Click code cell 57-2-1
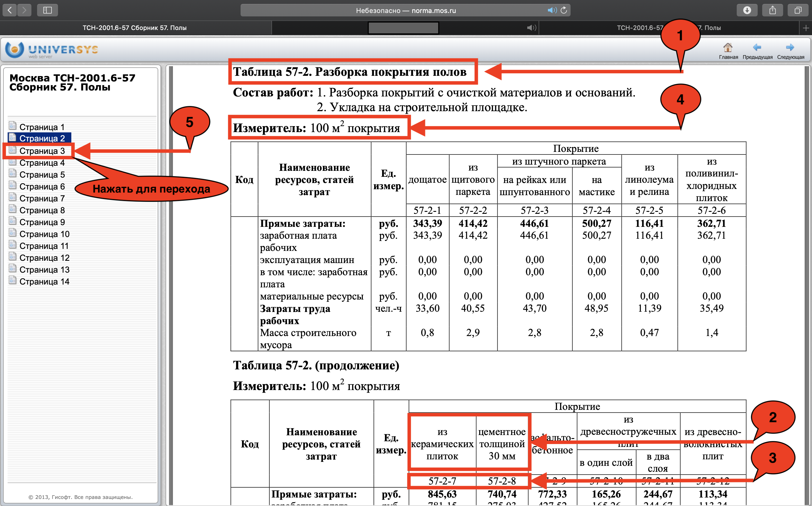Screen dimensions: 812x506 click(427, 210)
